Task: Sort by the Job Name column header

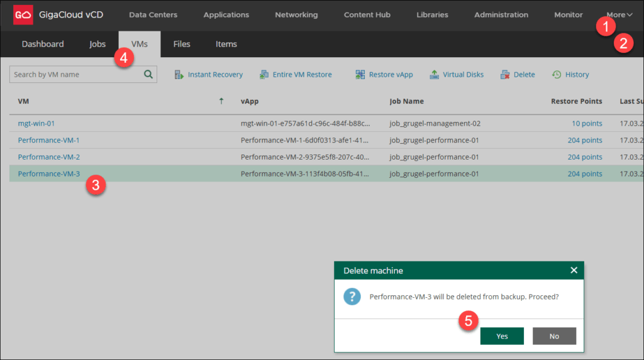Action: click(406, 101)
